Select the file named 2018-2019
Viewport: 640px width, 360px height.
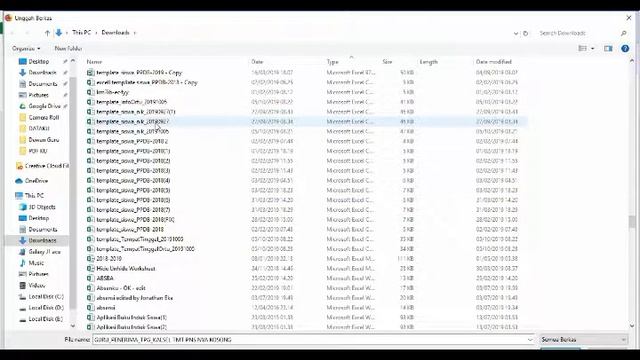[x=109, y=259]
